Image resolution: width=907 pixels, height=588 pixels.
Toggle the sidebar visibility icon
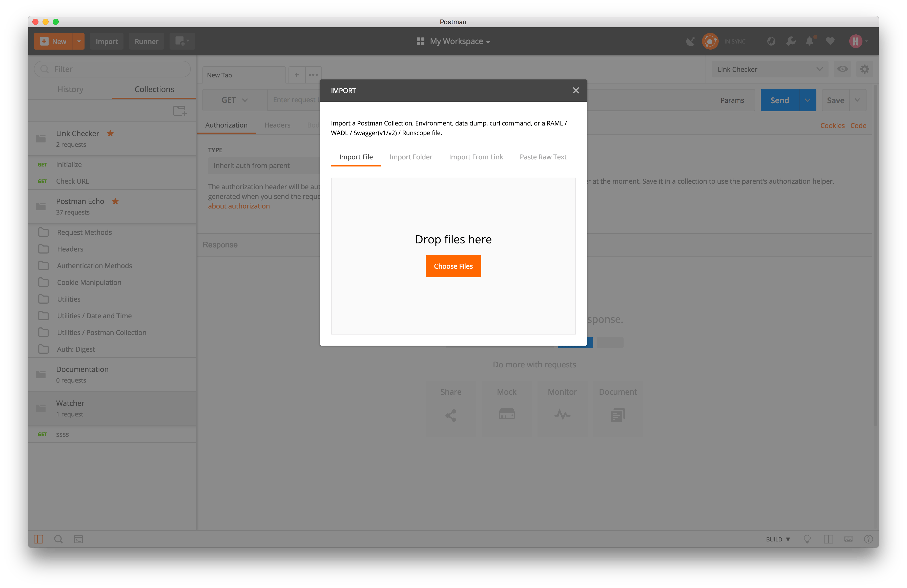pyautogui.click(x=38, y=539)
